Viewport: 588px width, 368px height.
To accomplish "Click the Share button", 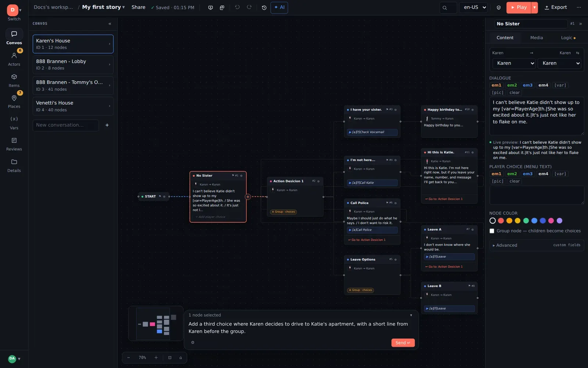I will [139, 7].
